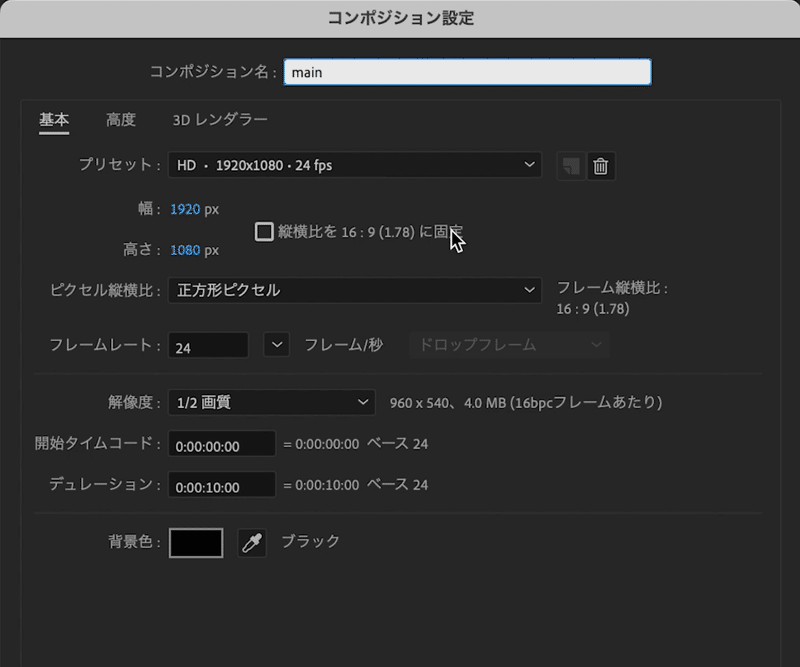Click the デュレーション field 0:00:10:00

point(222,484)
